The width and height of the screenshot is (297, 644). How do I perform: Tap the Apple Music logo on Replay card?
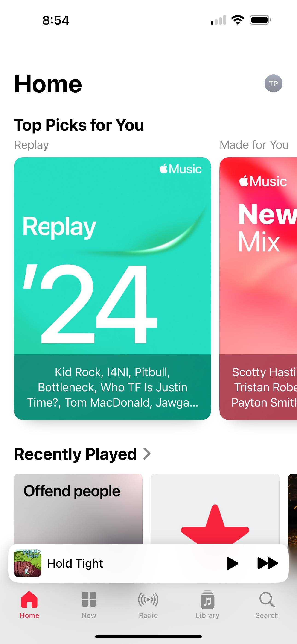(x=181, y=169)
